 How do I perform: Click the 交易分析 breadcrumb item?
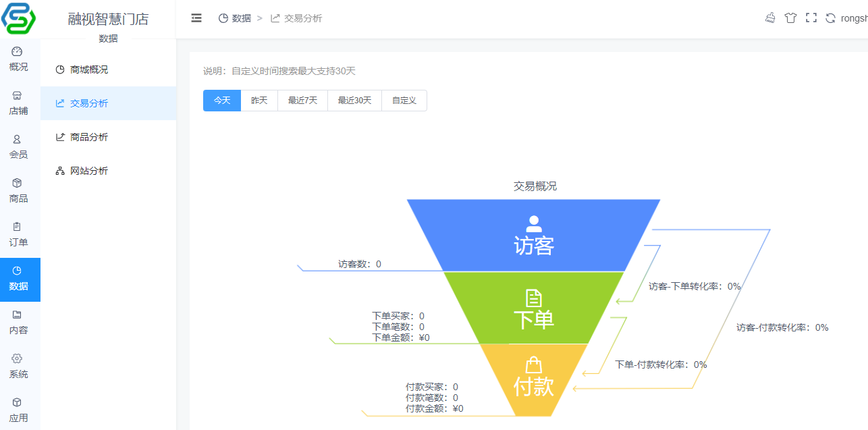tap(296, 18)
